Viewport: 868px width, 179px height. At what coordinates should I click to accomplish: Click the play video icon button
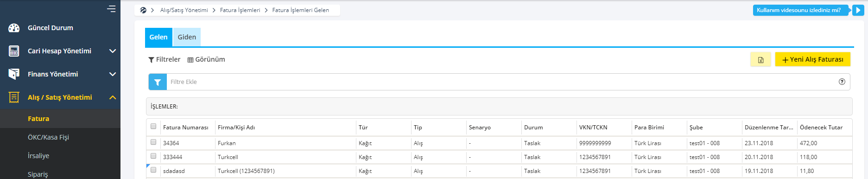click(x=858, y=10)
